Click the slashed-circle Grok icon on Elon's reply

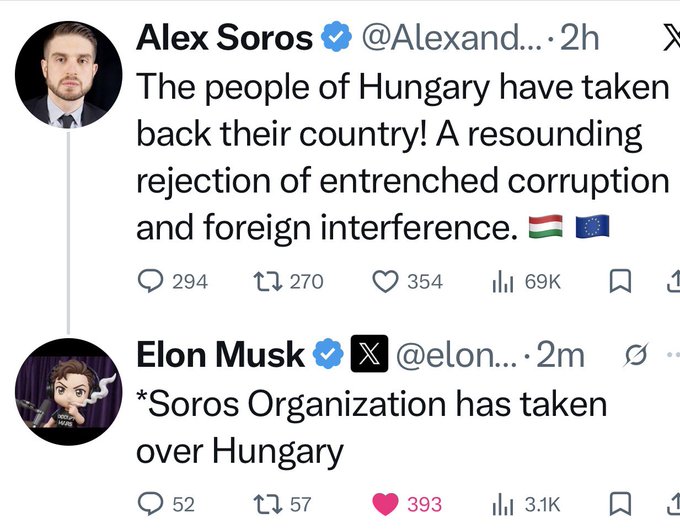pos(632,355)
